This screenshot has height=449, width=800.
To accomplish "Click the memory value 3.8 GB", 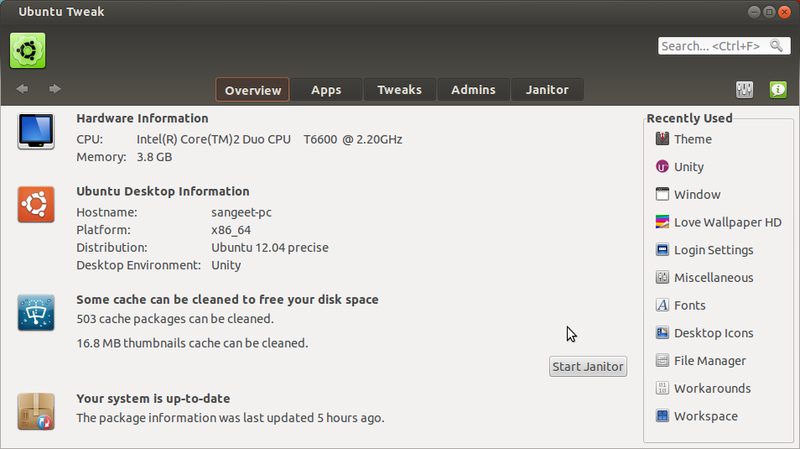I will point(154,157).
